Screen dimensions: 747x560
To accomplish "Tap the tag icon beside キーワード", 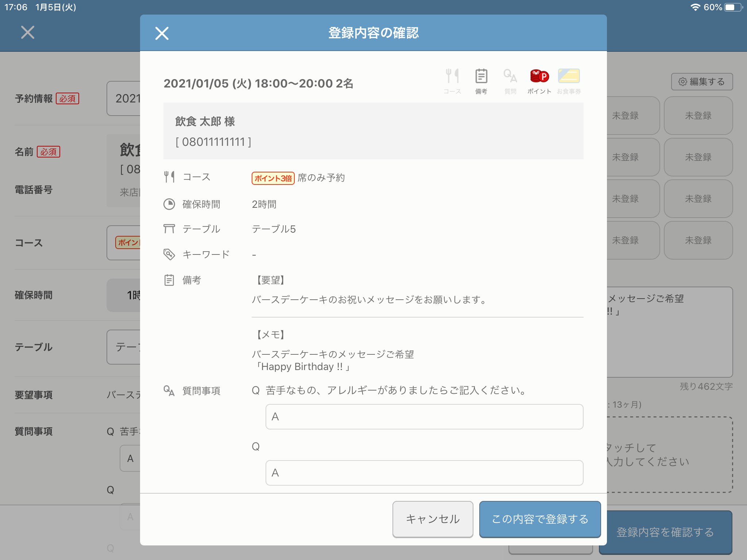I will pos(169,254).
